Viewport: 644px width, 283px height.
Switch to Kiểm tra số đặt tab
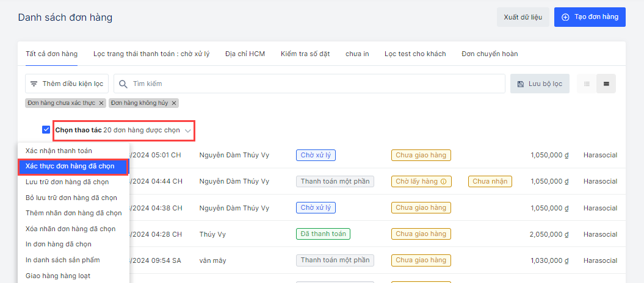pyautogui.click(x=305, y=54)
